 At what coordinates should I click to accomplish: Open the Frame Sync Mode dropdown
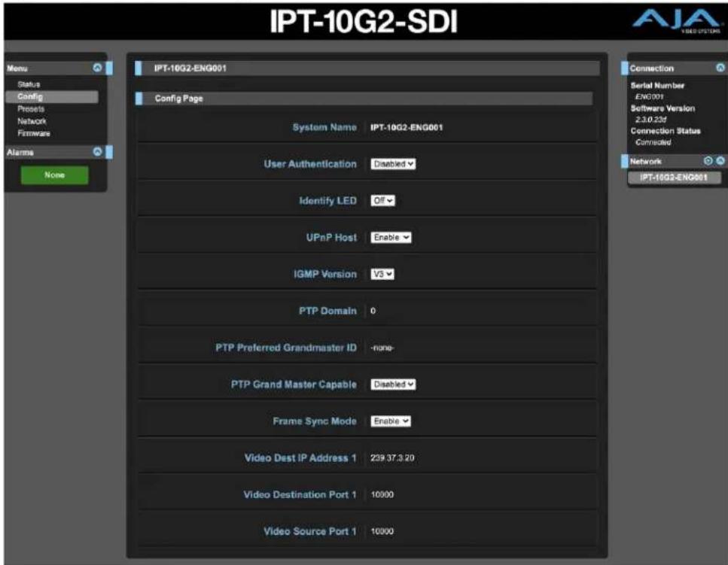click(391, 421)
